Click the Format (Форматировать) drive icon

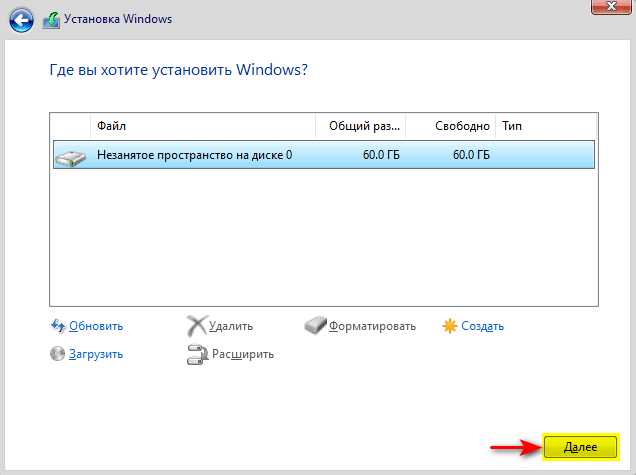315,326
